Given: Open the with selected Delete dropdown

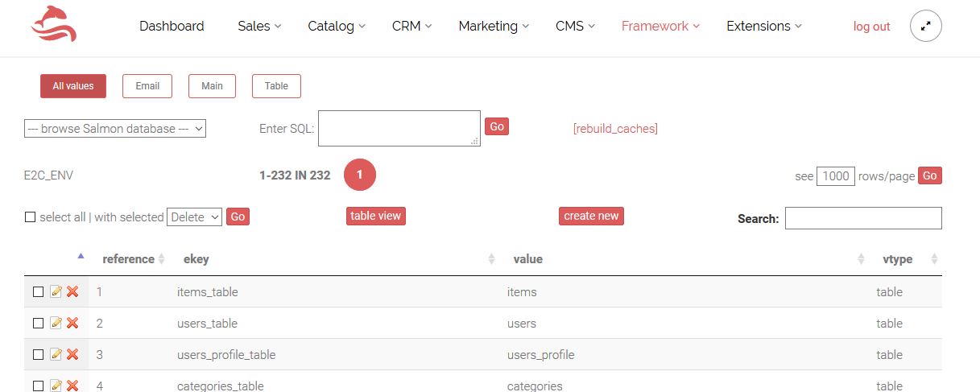Looking at the screenshot, I should [194, 217].
